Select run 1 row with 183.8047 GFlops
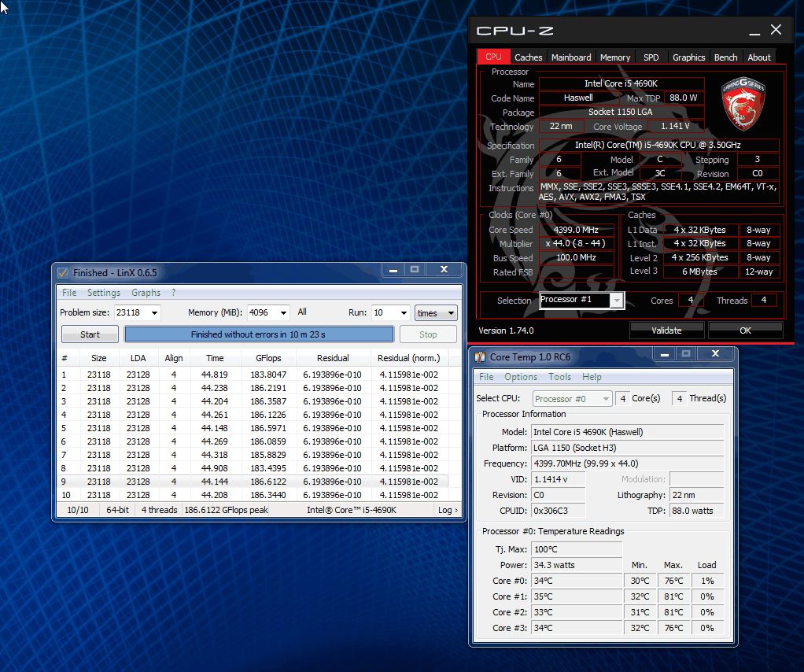The width and height of the screenshot is (804, 672). [253, 375]
